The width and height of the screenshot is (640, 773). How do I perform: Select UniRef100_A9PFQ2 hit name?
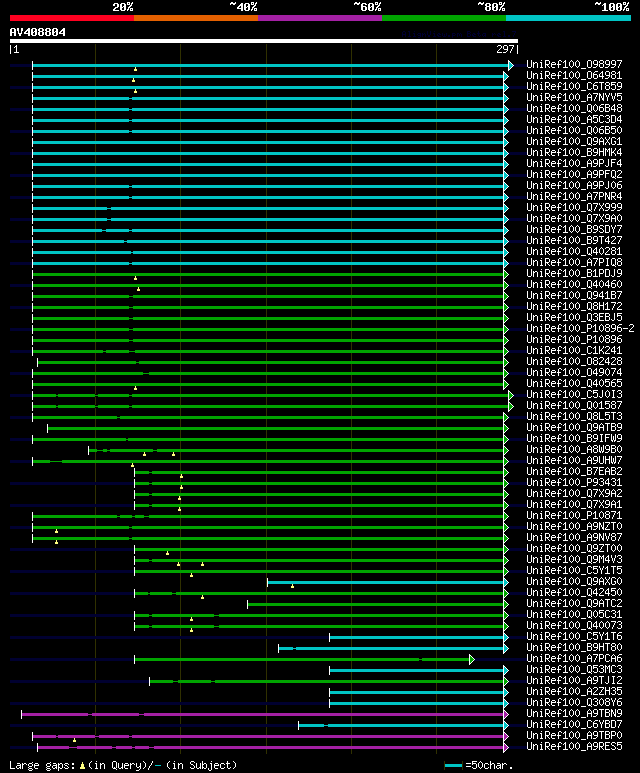coord(574,175)
